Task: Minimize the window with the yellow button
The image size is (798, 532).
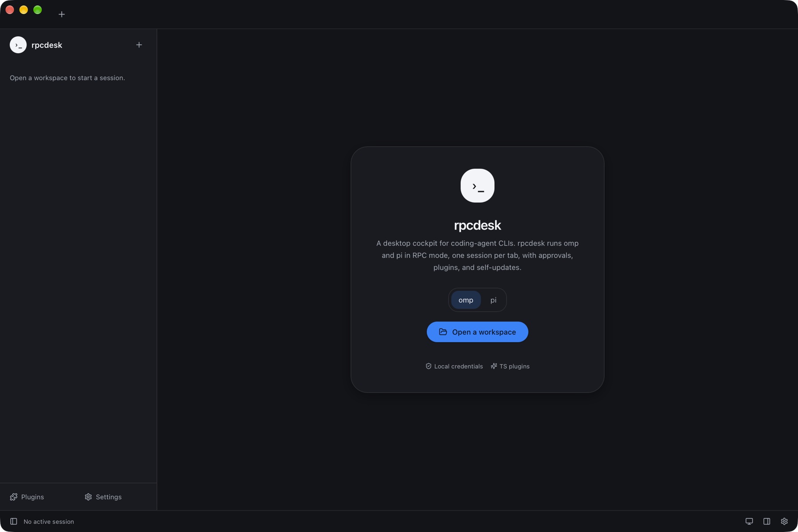Action: [x=23, y=10]
